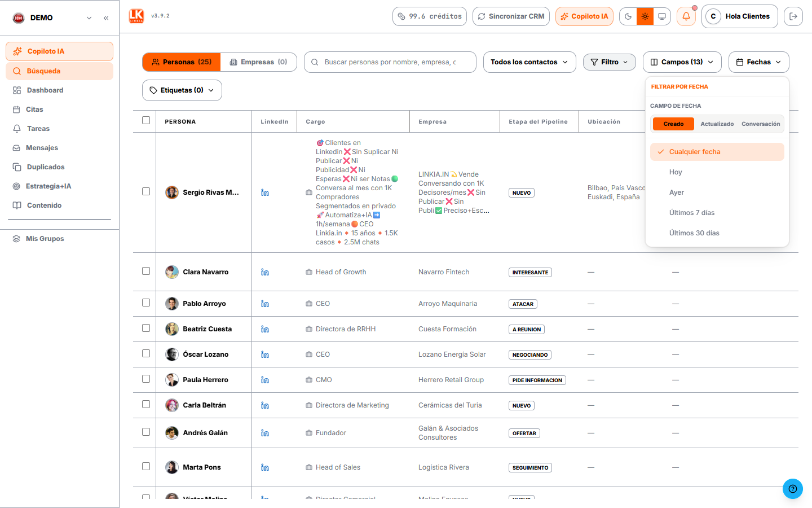Open Mensajes in sidebar
This screenshot has height=508, width=812.
click(59, 148)
